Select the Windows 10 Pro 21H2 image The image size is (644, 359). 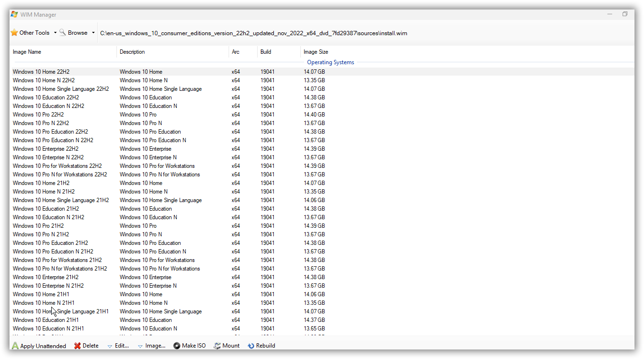tap(38, 226)
